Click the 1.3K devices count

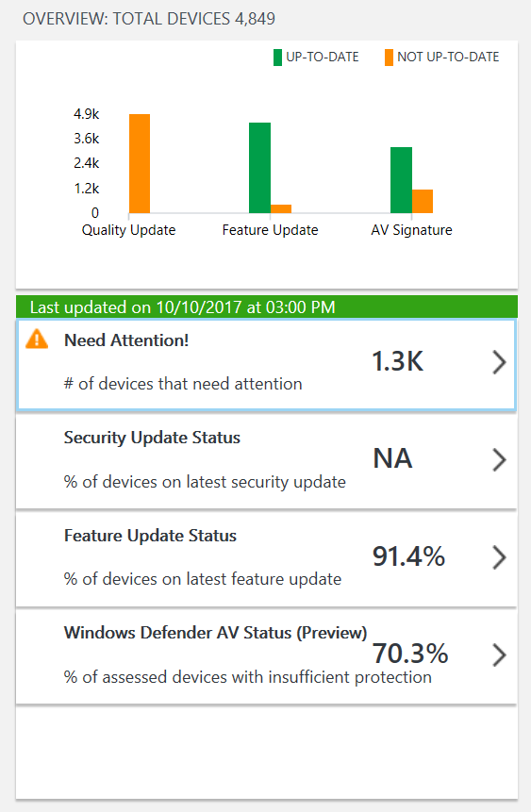click(x=398, y=361)
